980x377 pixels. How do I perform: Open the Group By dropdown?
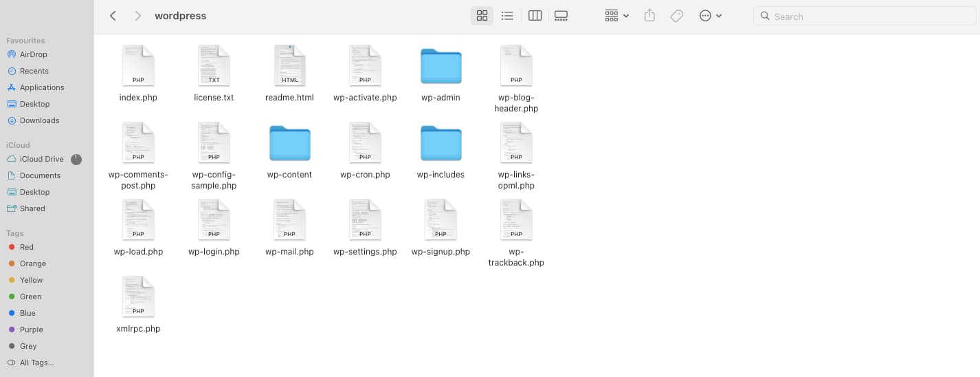pos(616,16)
